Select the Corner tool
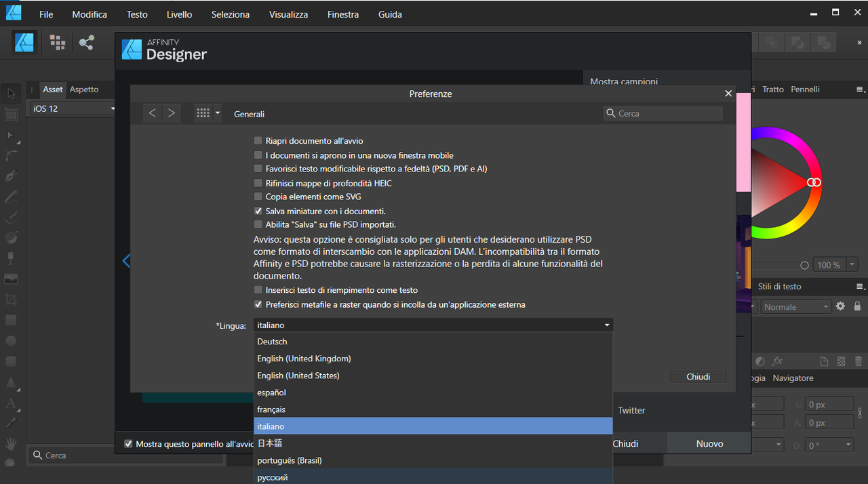Viewport: 868px width, 484px height. pos(11,155)
